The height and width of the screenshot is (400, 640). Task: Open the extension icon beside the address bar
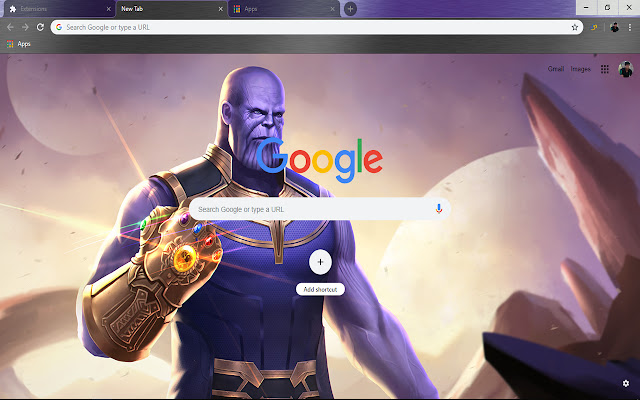[594, 27]
